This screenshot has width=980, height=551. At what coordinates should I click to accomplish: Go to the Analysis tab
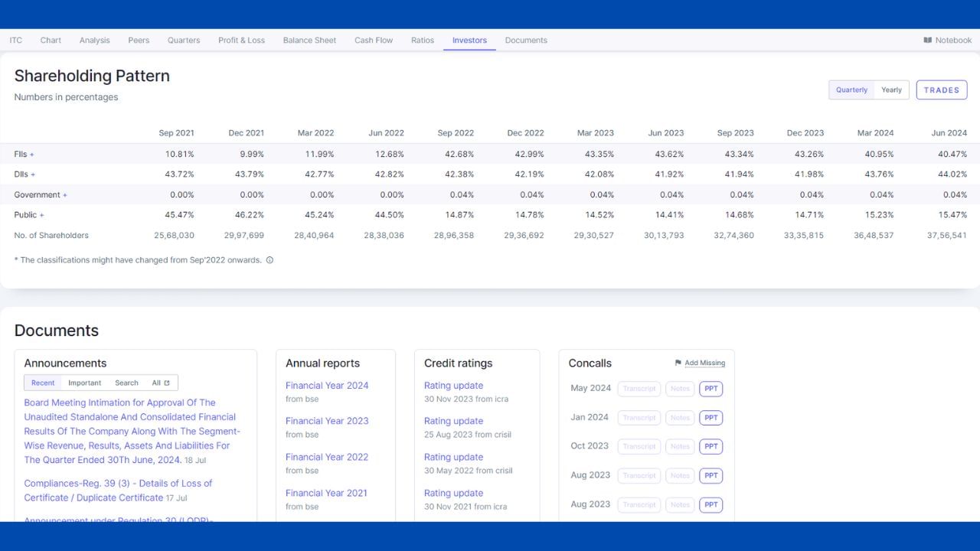(x=94, y=41)
